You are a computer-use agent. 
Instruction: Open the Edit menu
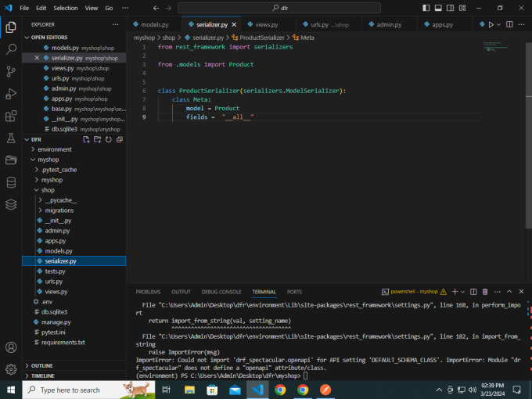click(x=41, y=8)
